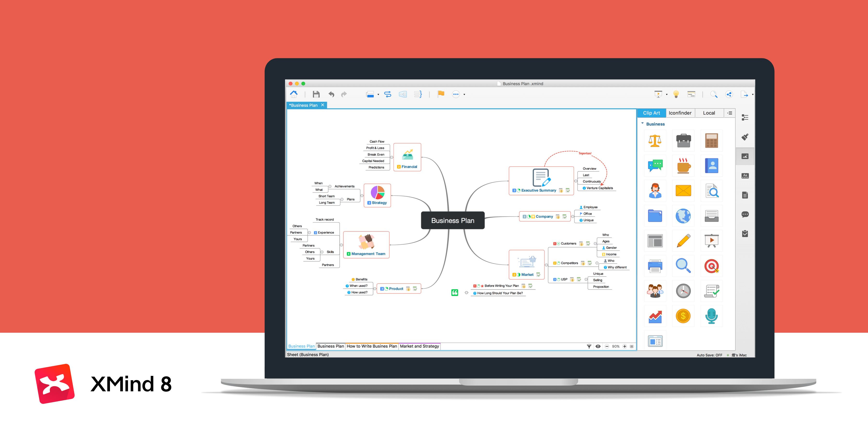The image size is (868, 434).
Task: Expand the Business Clip Art category
Action: pos(644,123)
